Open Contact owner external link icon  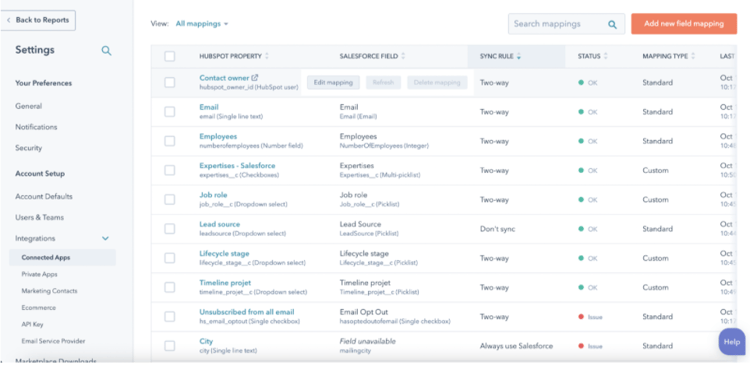click(255, 78)
